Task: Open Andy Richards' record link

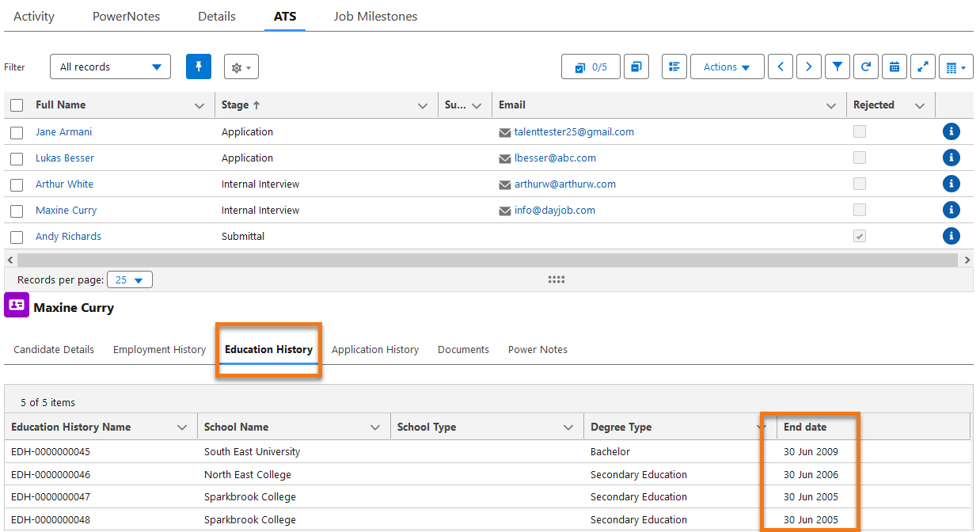Action: pos(68,237)
